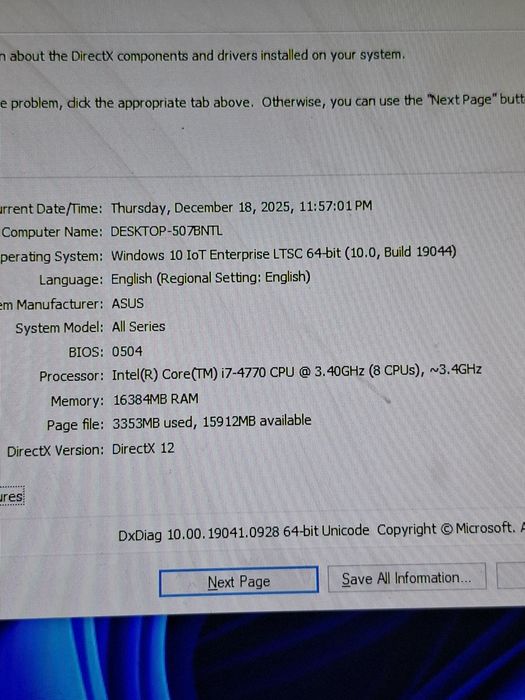The height and width of the screenshot is (700, 525).
Task: Select BIOS value 0504
Action: [x=127, y=351]
